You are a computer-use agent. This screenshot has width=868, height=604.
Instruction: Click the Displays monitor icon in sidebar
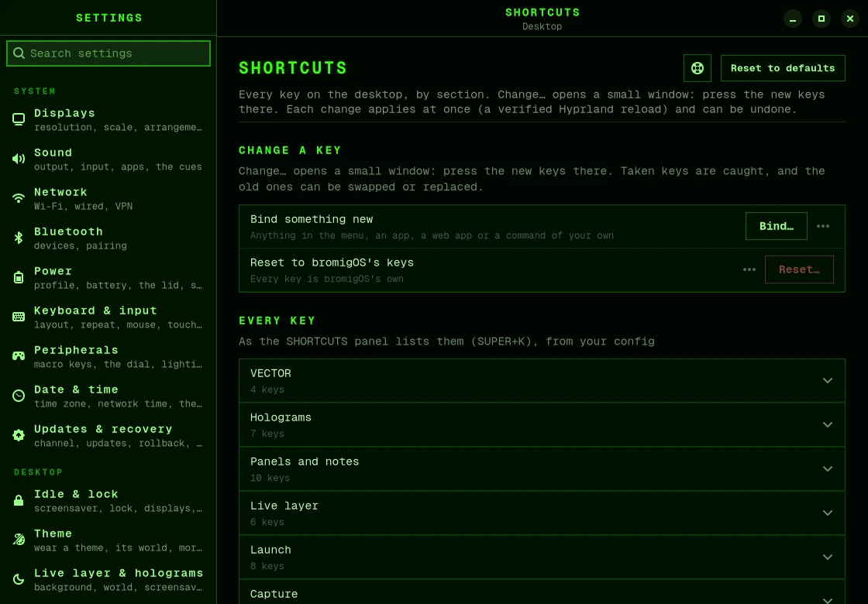pos(19,119)
